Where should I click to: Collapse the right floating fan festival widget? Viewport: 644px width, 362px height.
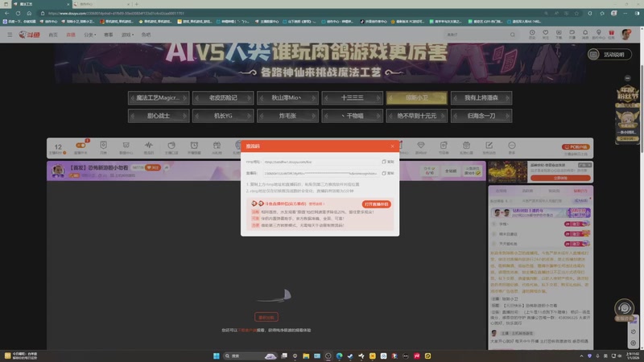coord(627,78)
